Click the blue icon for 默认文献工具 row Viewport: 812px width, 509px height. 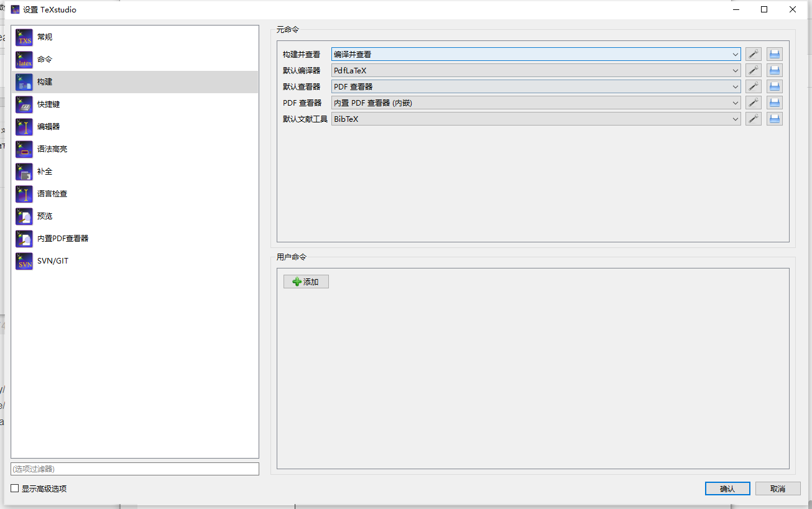click(x=775, y=119)
